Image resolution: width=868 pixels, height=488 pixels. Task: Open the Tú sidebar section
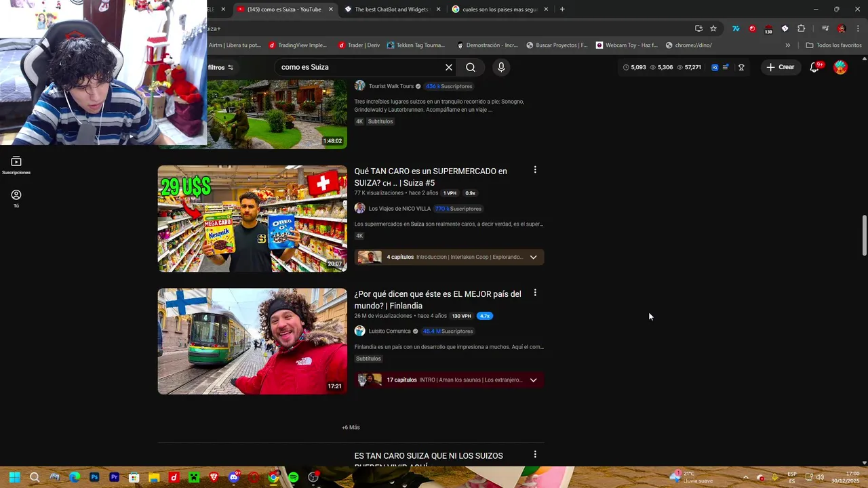coord(16,198)
